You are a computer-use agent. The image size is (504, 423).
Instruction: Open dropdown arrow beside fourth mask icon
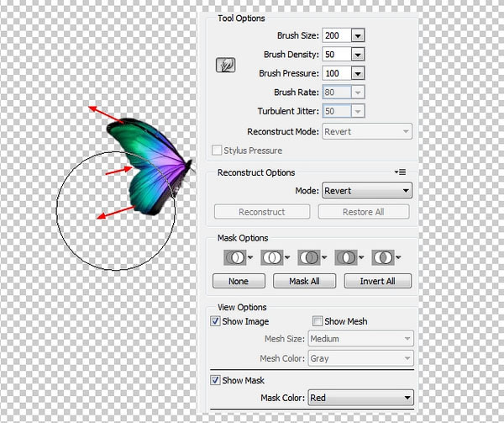click(x=361, y=257)
